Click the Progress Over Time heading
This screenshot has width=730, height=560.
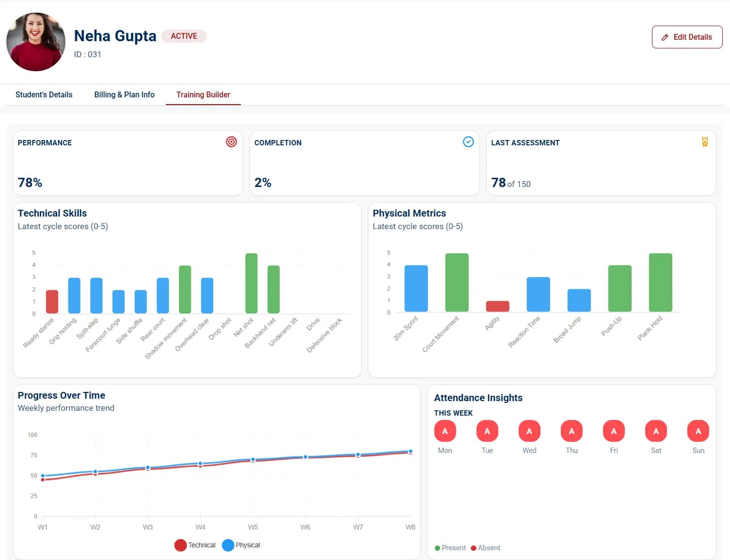[62, 395]
